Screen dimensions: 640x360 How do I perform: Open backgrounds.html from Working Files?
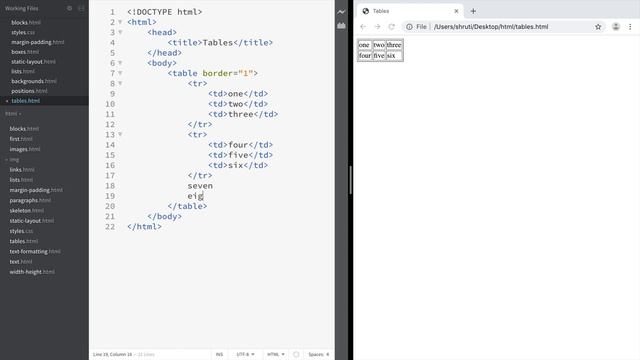click(34, 81)
